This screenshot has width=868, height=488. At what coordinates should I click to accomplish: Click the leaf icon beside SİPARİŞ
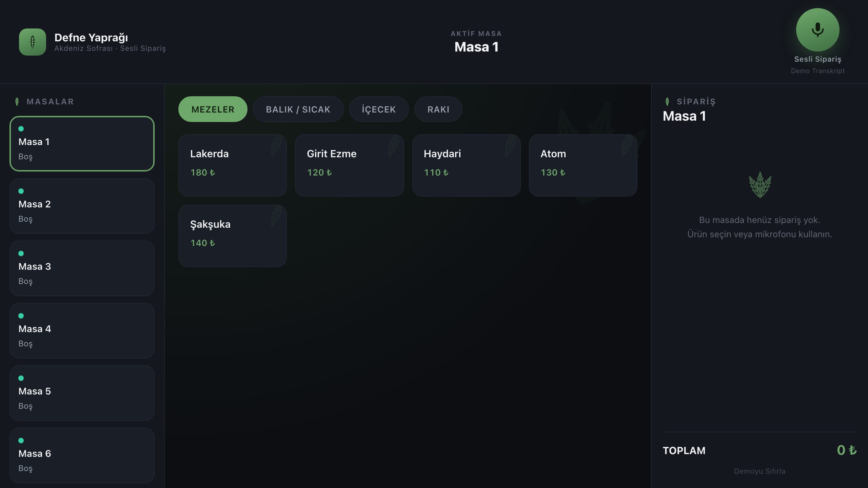tap(667, 102)
